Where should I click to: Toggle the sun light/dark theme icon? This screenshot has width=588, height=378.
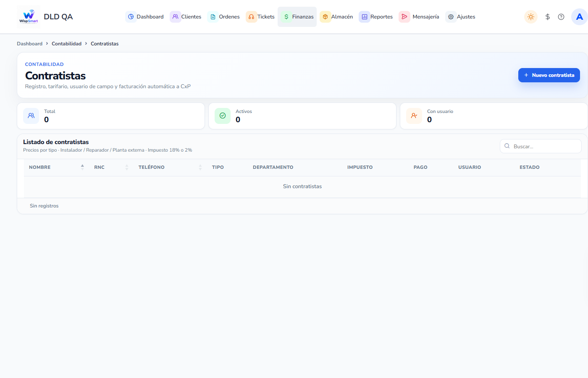[531, 17]
